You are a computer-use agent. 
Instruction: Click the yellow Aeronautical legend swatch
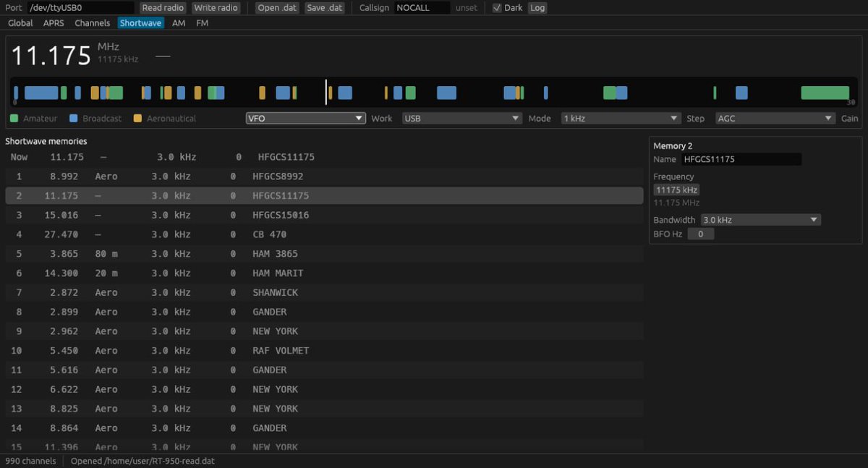137,118
